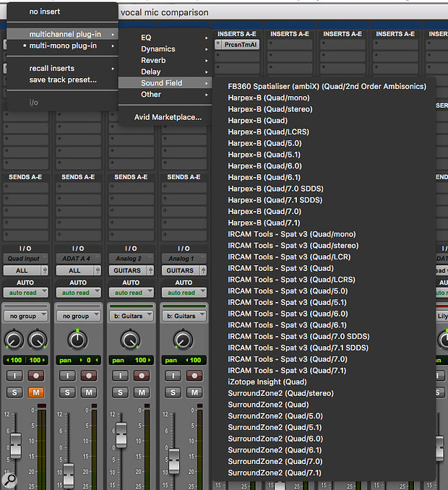Turn the right pan knob on Quad Input track

point(37,340)
